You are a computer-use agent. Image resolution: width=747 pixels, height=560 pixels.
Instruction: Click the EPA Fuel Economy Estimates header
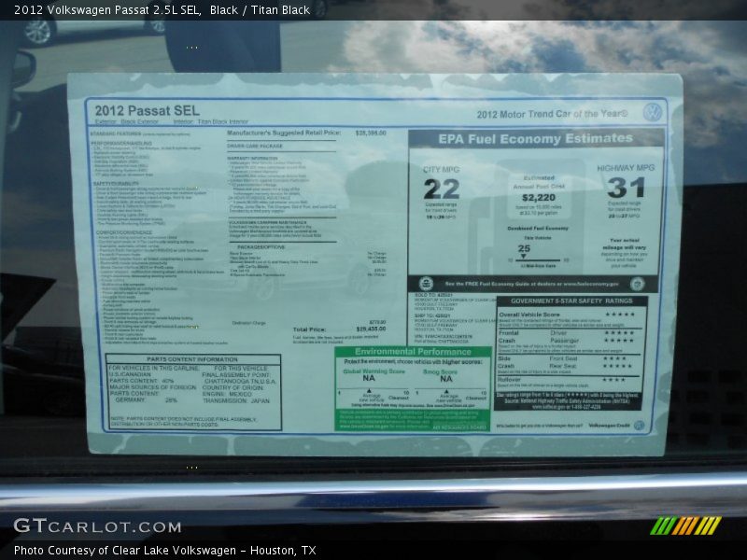(x=535, y=138)
